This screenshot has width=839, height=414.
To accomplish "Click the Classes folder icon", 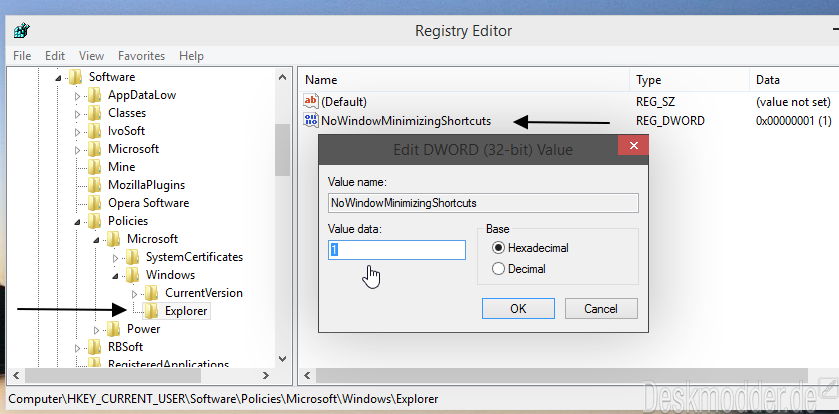I will pos(94,113).
